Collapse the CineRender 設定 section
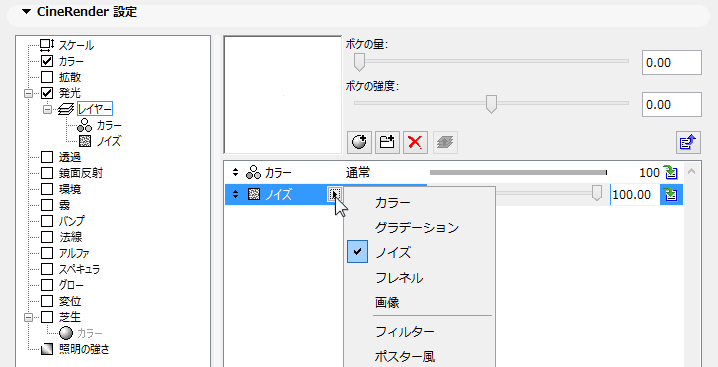 (x=27, y=12)
